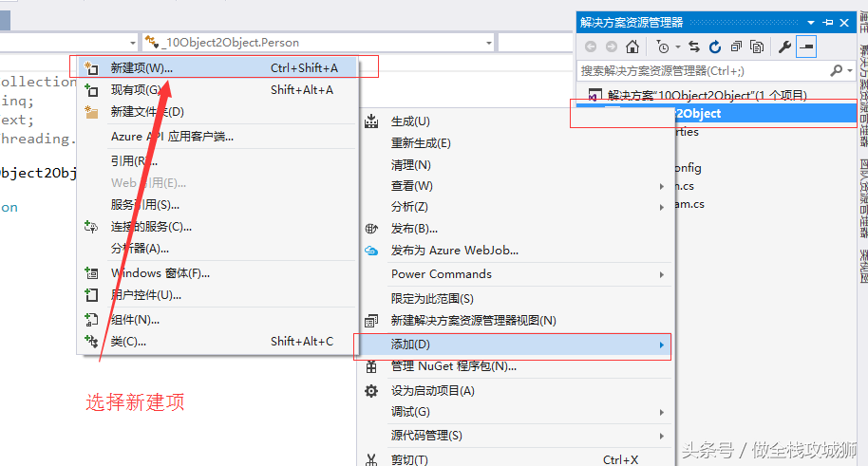This screenshot has height=466, width=868.
Task: Click the Collapse All icon
Action: (736, 47)
